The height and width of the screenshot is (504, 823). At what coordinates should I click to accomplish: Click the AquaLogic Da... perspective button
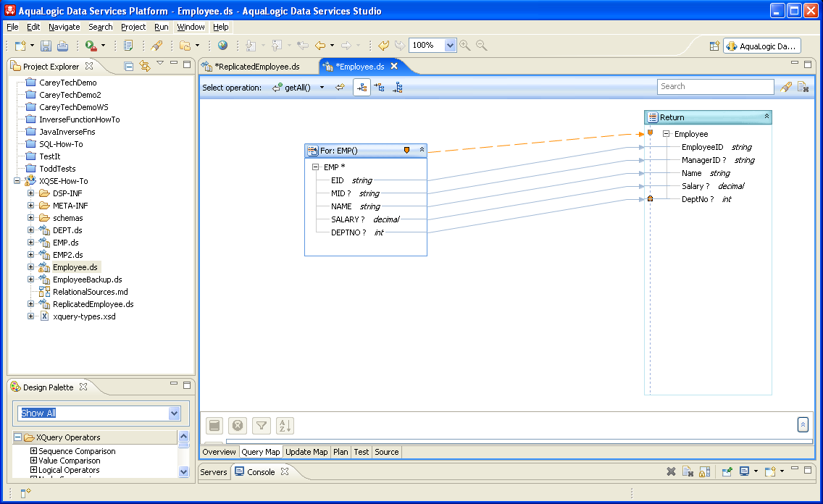tap(761, 46)
